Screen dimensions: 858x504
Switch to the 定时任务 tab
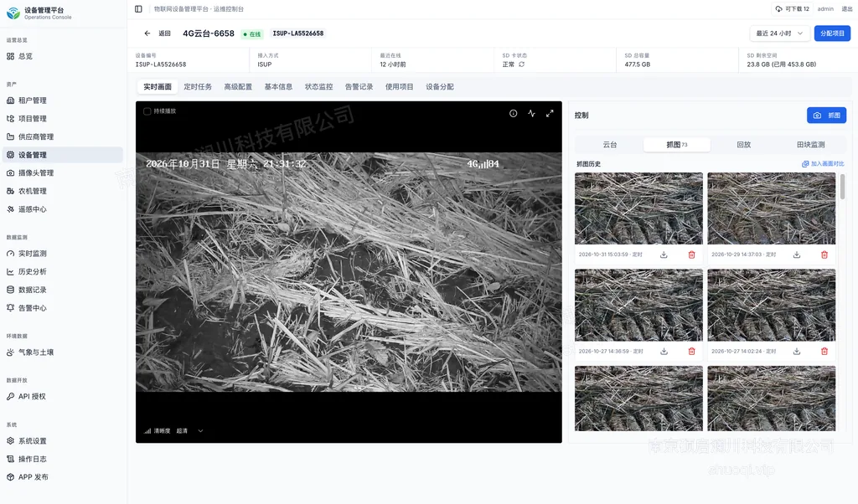click(x=198, y=87)
